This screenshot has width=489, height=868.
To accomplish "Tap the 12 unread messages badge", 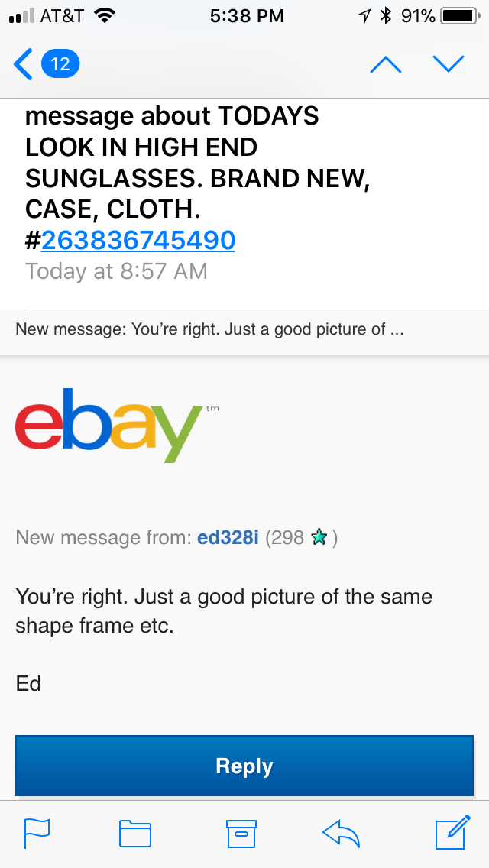I will (60, 64).
